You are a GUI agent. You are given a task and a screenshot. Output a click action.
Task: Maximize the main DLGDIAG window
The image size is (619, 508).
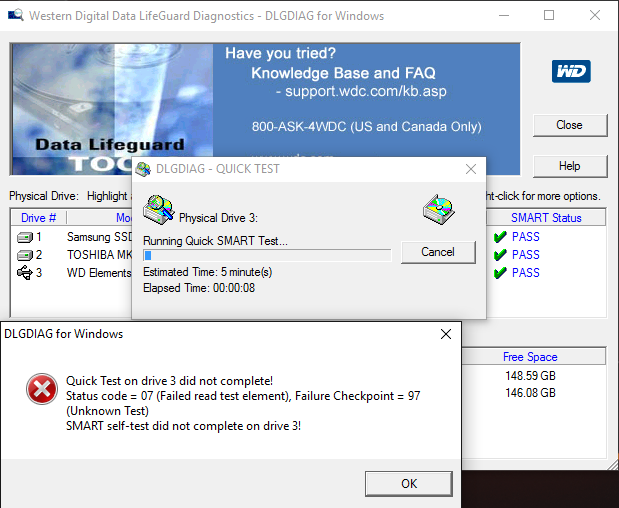point(549,15)
